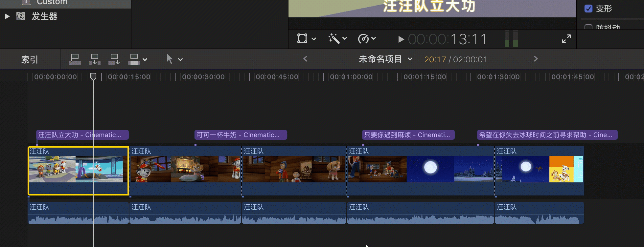Image resolution: width=644 pixels, height=247 pixels.
Task: Click the retime speedometer icon
Action: [x=363, y=39]
